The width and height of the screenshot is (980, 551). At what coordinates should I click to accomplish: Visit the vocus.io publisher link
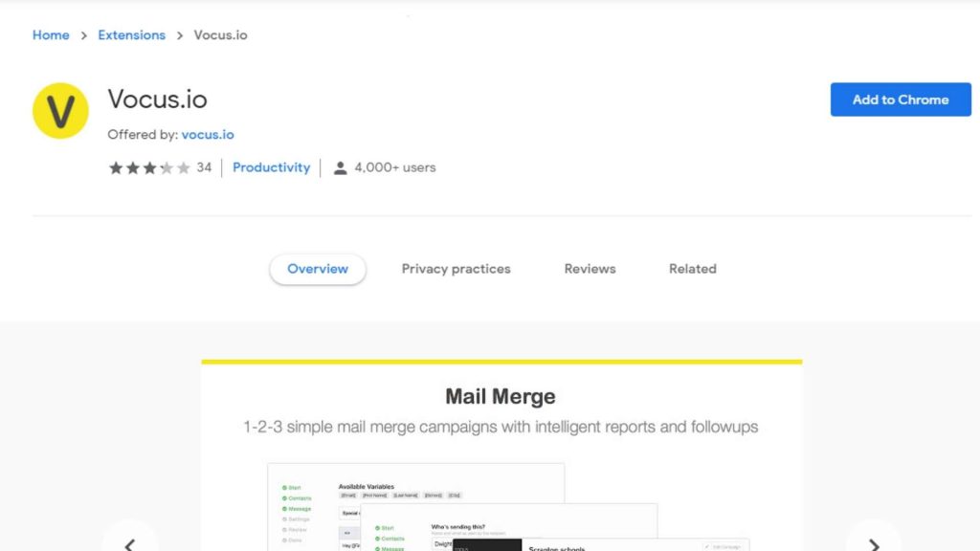tap(208, 135)
